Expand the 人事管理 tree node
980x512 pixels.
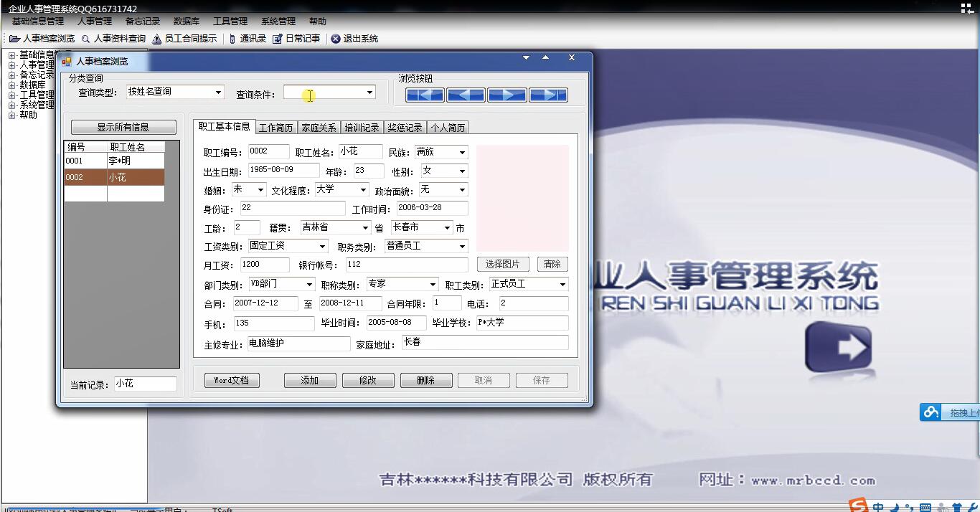(11, 65)
